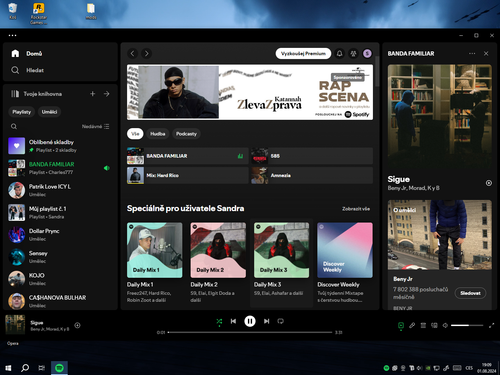Skip to previous track

(x=233, y=321)
